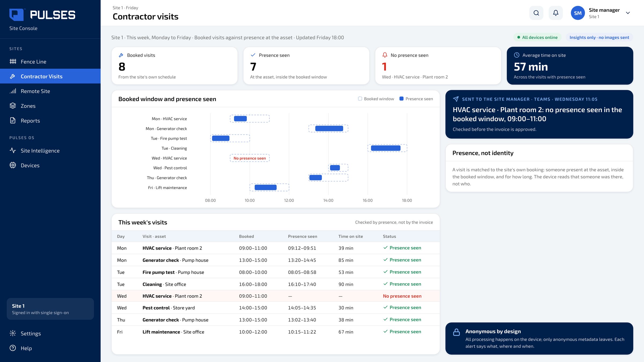Select the Contractor Visits menu item

pyautogui.click(x=50, y=76)
